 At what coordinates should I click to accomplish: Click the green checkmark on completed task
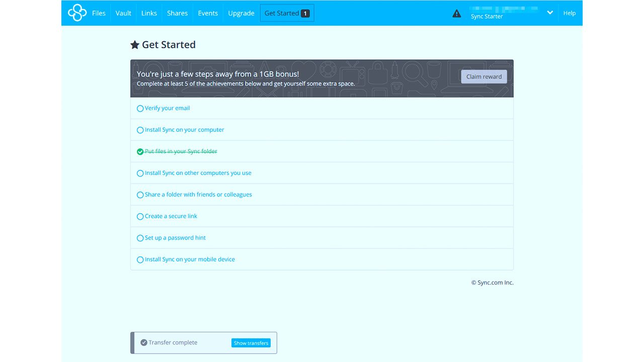click(x=140, y=151)
